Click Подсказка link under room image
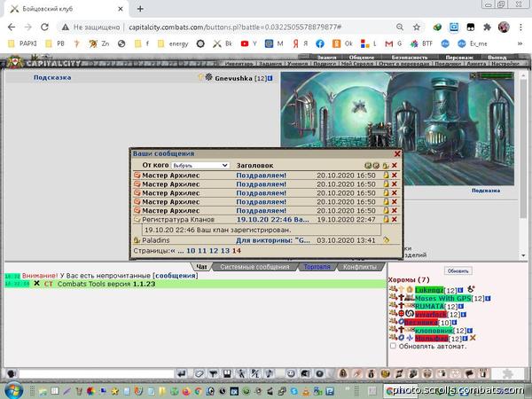532x399 pixels. [486, 191]
